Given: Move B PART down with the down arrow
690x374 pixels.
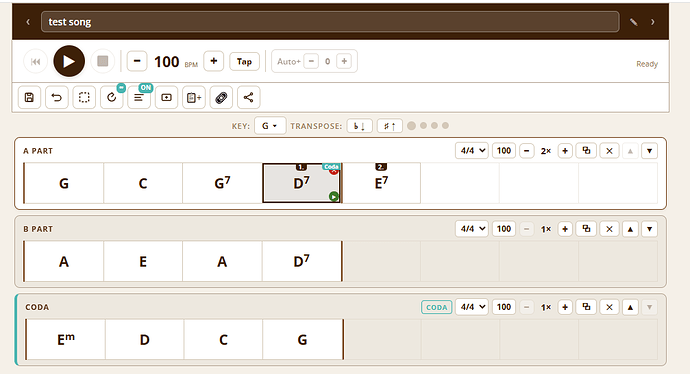Looking at the screenshot, I should tap(650, 229).
